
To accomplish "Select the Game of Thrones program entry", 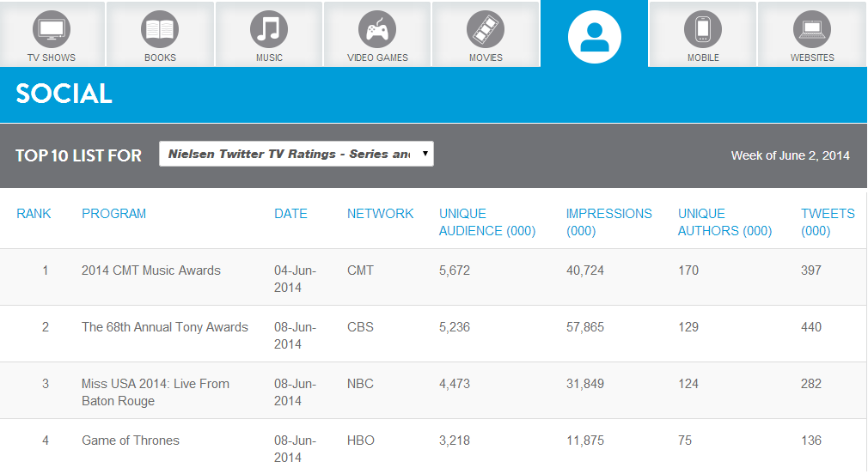I will coord(131,441).
